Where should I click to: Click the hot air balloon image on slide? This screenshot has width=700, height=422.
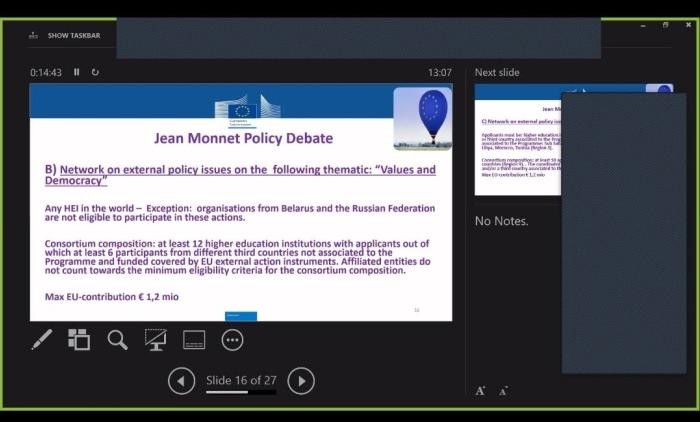[421, 117]
